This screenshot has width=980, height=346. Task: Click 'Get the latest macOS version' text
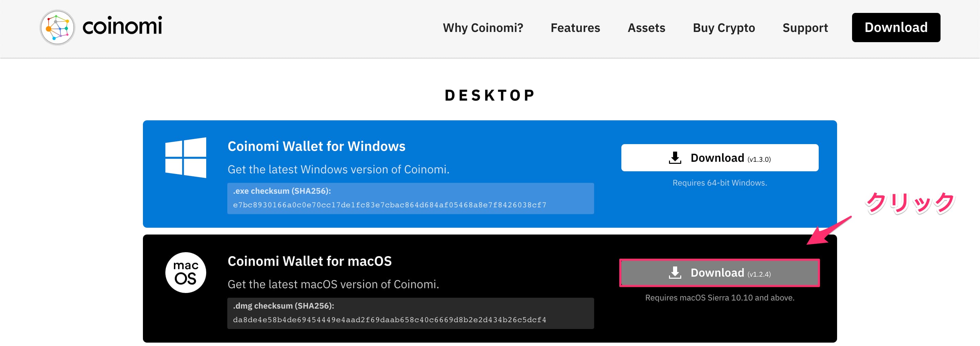333,285
